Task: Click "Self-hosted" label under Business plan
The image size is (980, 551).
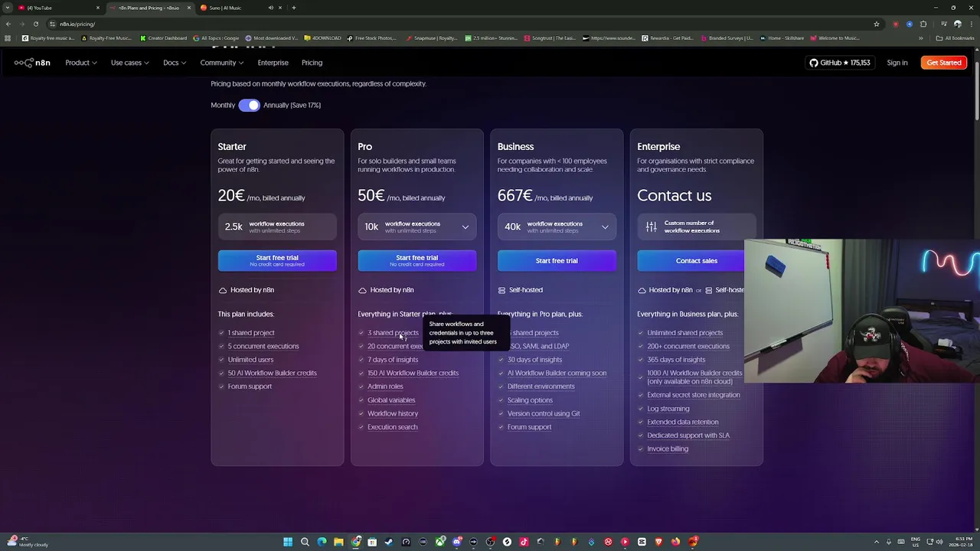Action: (x=526, y=290)
